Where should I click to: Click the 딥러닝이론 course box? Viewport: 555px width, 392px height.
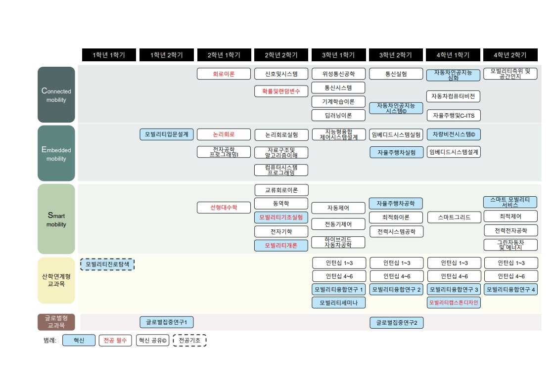(x=338, y=115)
